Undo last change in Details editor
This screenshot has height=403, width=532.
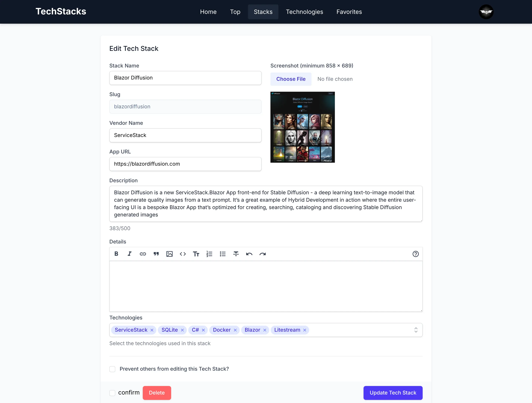249,254
